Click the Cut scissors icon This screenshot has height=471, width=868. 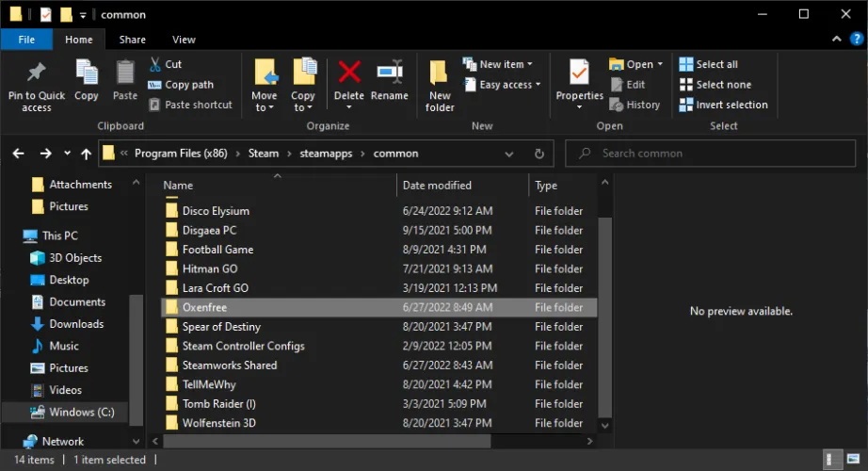[155, 64]
